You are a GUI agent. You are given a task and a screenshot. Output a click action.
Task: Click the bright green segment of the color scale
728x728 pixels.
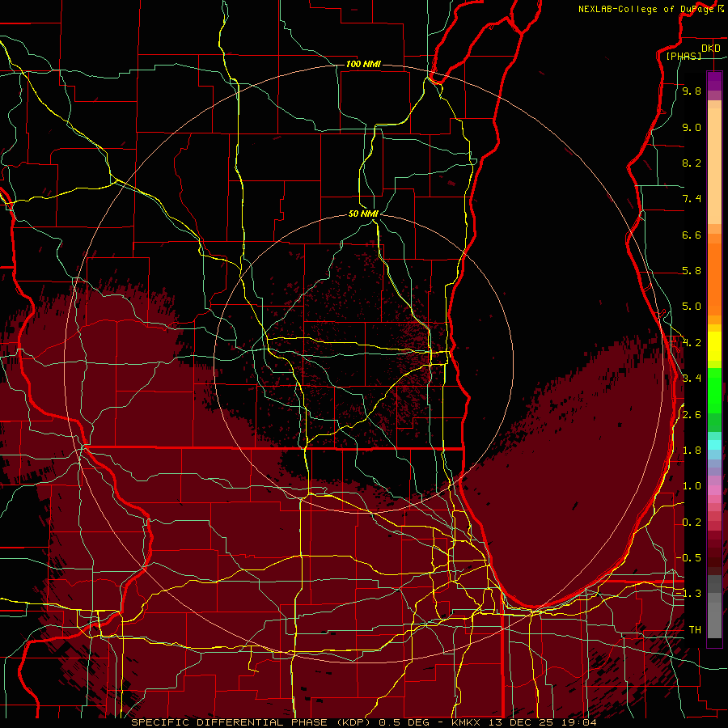[714, 390]
